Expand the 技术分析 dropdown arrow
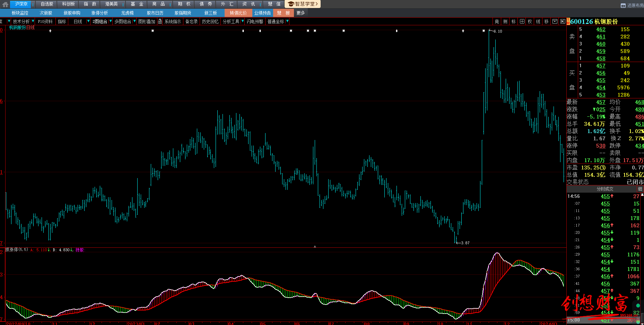The width and height of the screenshot is (644, 325). point(33,21)
